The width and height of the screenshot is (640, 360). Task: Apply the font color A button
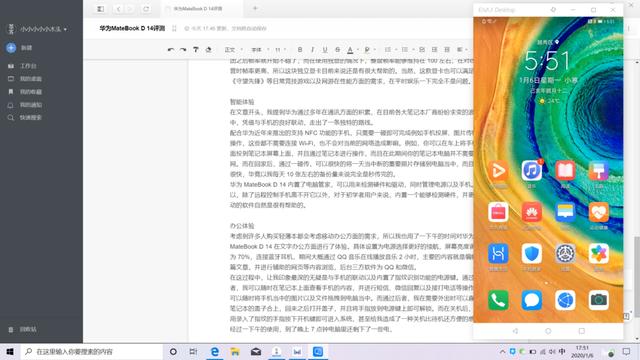click(350, 50)
